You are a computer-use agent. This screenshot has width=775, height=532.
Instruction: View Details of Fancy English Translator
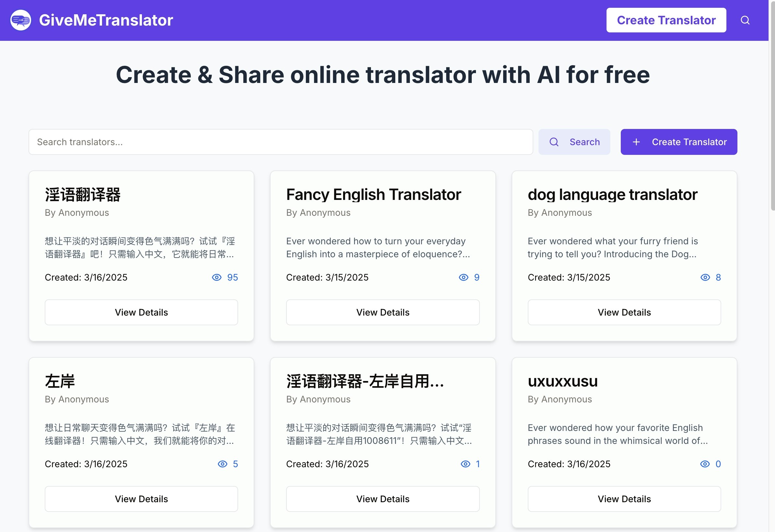pyautogui.click(x=383, y=313)
